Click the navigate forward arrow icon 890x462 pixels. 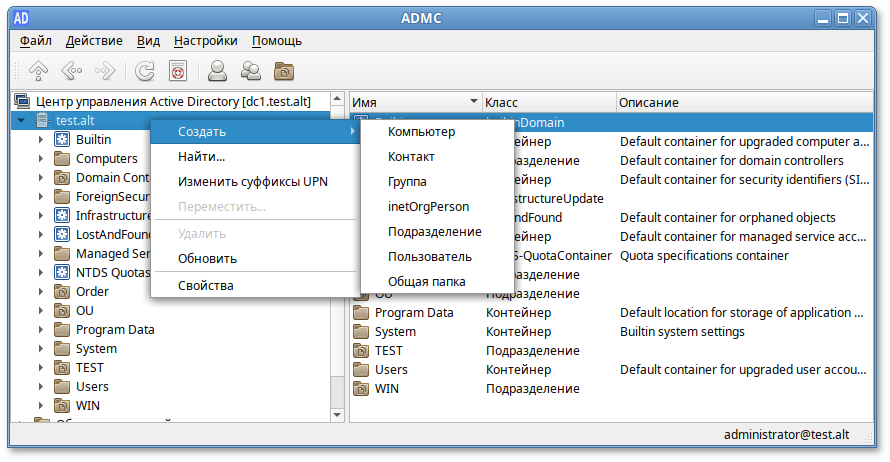[x=105, y=71]
